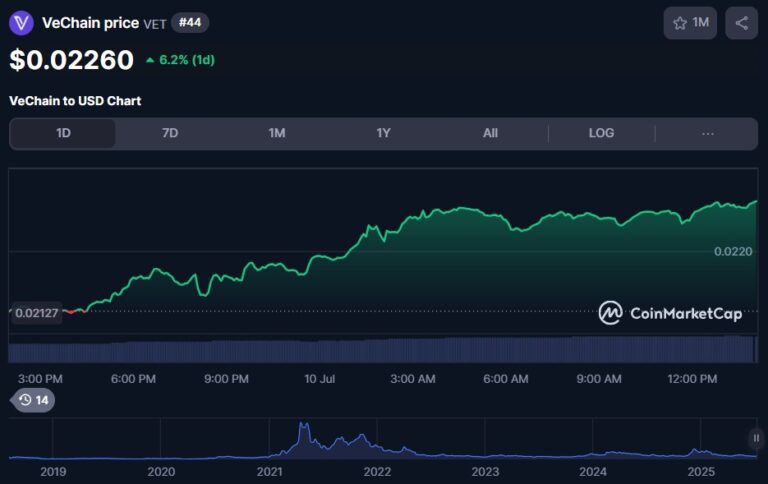The height and width of the screenshot is (484, 768).
Task: Click the CoinMarketCap logo watermark on chart
Action: coord(670,314)
